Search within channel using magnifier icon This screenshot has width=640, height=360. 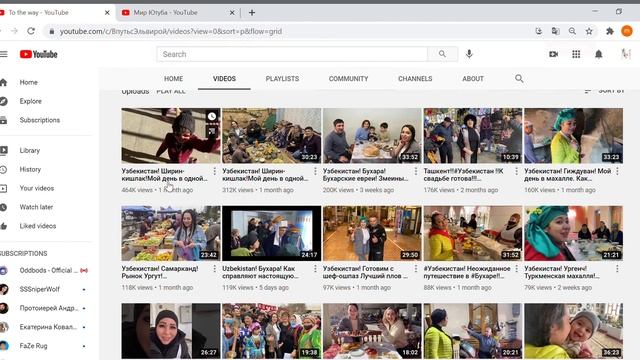pyautogui.click(x=519, y=78)
